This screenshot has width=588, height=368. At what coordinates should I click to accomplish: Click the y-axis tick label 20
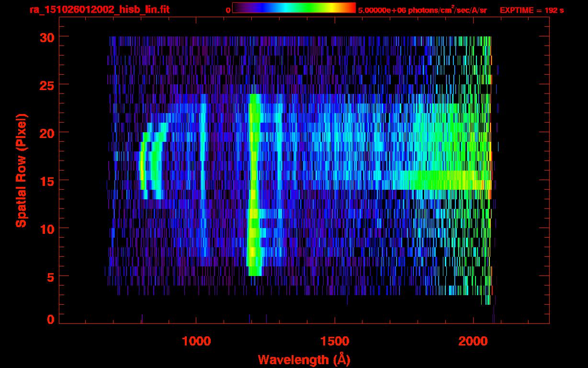coord(47,133)
